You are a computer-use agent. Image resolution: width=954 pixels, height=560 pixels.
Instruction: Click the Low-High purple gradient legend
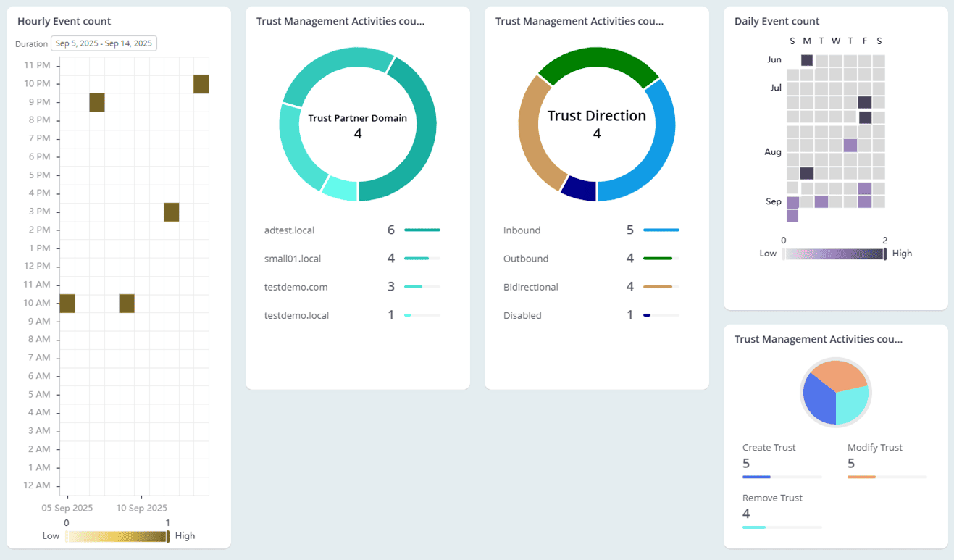(833, 253)
